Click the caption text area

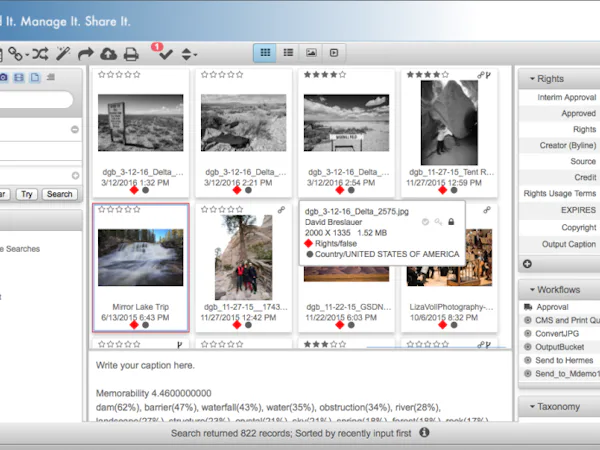pos(300,386)
